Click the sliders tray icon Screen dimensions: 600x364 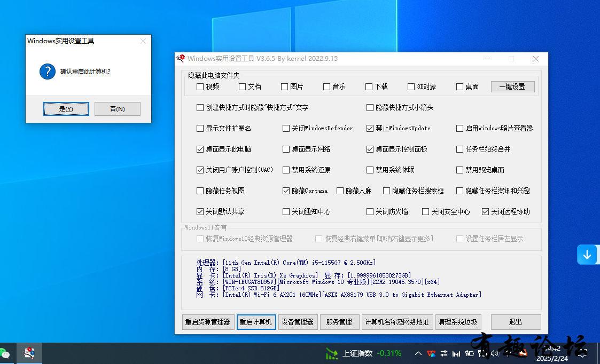point(444,353)
